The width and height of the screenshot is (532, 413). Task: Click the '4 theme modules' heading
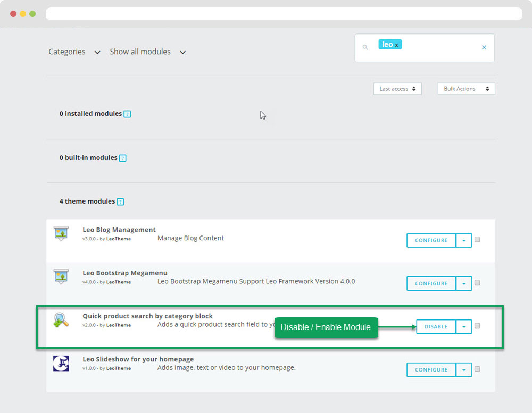(87, 201)
